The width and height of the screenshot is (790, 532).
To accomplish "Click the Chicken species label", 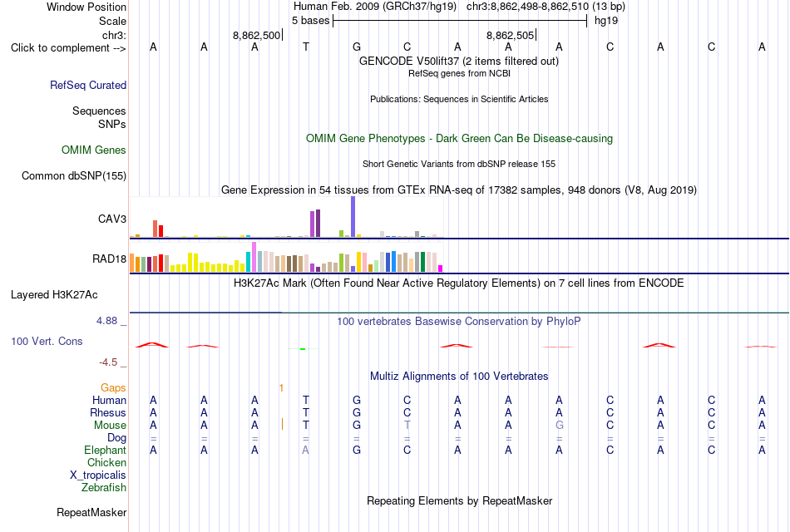I will click(x=106, y=462).
